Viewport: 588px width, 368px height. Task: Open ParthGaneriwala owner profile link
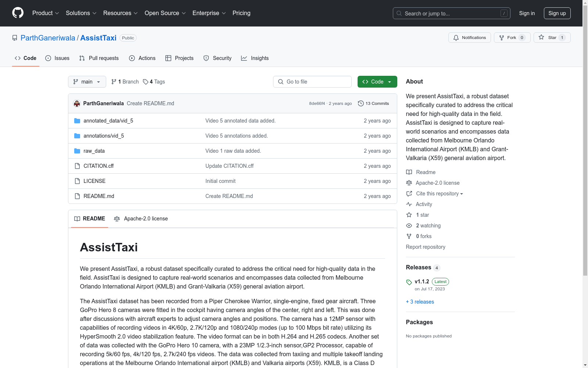[48, 38]
